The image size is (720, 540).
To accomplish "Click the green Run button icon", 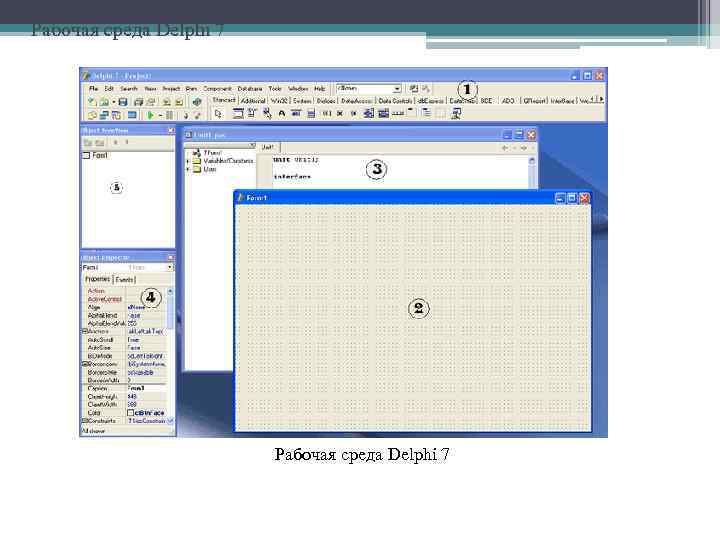I will pyautogui.click(x=150, y=115).
